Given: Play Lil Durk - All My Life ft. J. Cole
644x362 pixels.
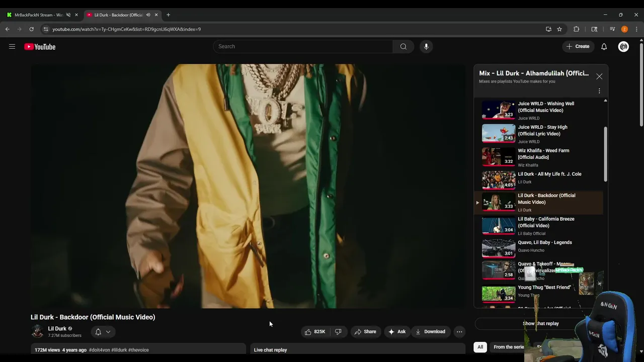Looking at the screenshot, I should point(538,179).
